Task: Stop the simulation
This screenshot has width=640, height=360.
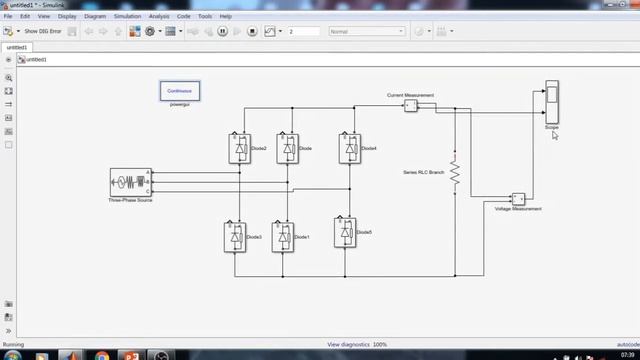Action: point(252,31)
